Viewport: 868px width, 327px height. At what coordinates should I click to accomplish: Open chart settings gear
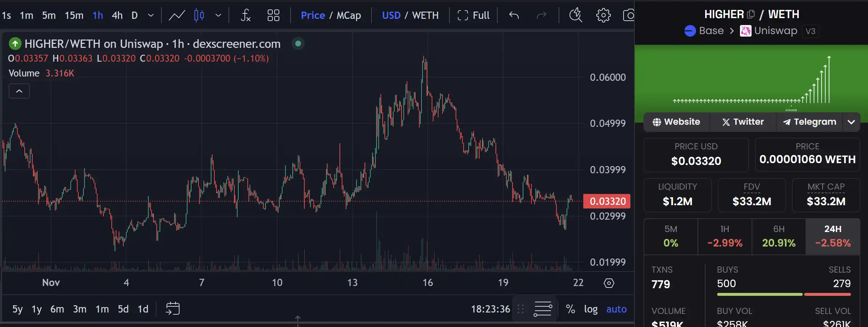pyautogui.click(x=603, y=15)
